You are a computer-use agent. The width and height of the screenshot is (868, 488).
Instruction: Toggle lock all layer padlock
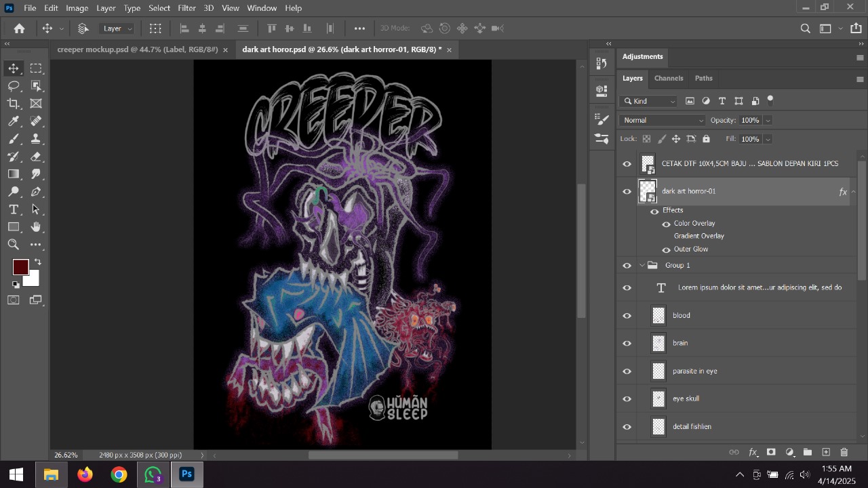click(706, 139)
